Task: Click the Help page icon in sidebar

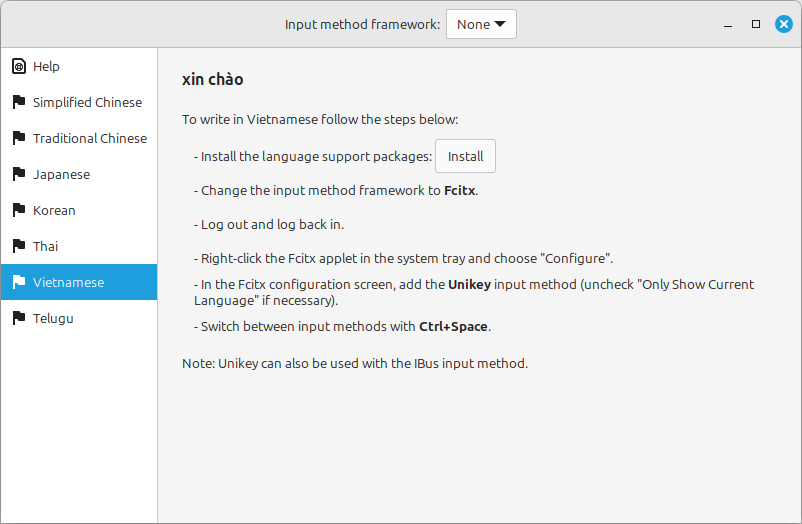Action: [19, 67]
